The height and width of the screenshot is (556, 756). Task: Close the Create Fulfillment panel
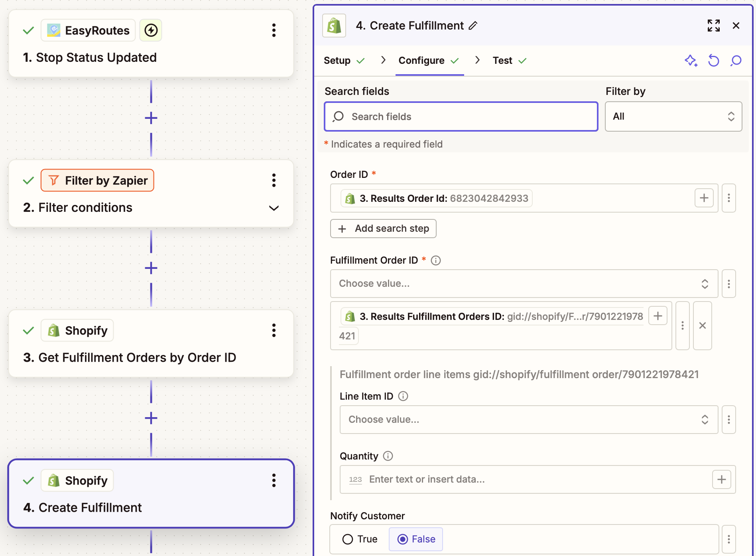(736, 26)
